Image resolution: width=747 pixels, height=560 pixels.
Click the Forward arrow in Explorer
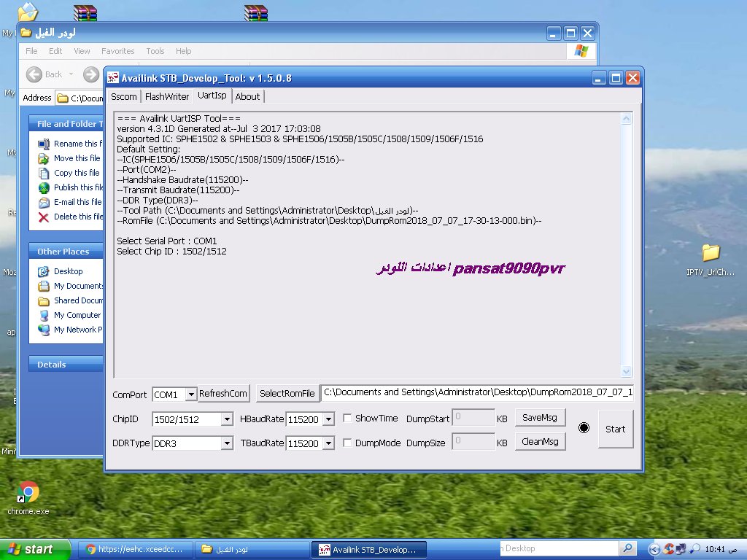[x=91, y=74]
